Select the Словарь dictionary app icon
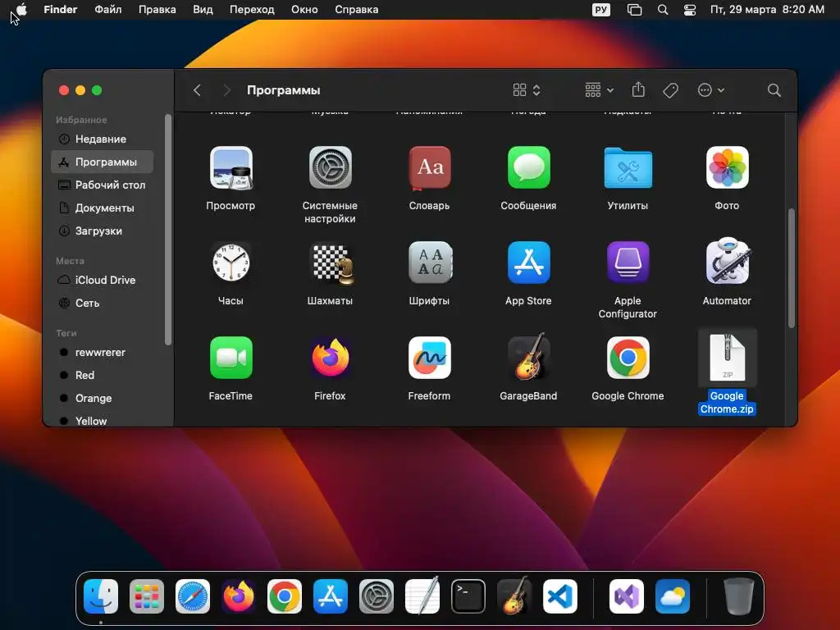 pyautogui.click(x=430, y=167)
